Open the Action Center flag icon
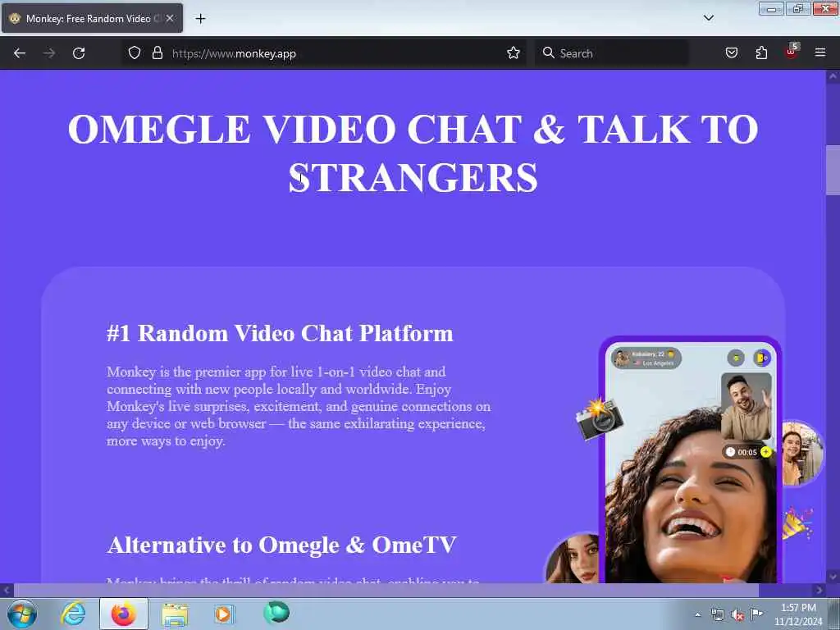Image resolution: width=840 pixels, height=630 pixels. click(x=757, y=614)
